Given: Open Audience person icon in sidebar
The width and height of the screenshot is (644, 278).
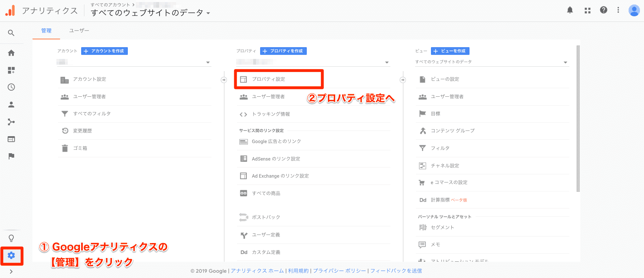Looking at the screenshot, I should 11,104.
